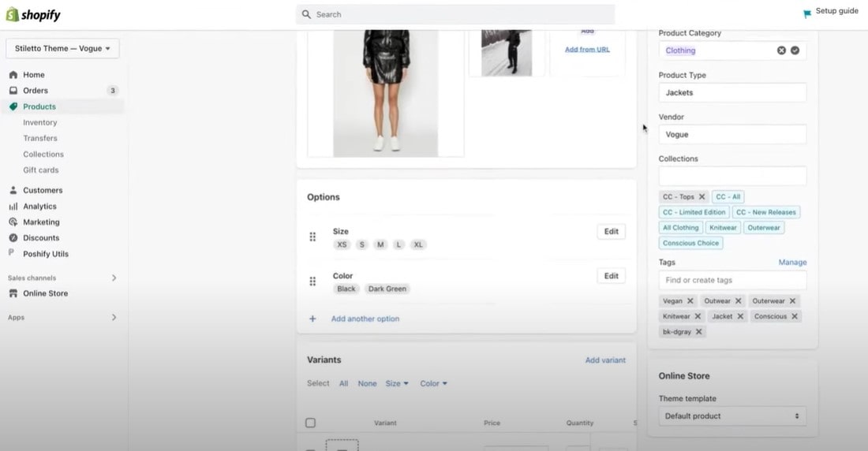Expand the Sales channels section
This screenshot has width=868, height=451.
click(x=114, y=278)
